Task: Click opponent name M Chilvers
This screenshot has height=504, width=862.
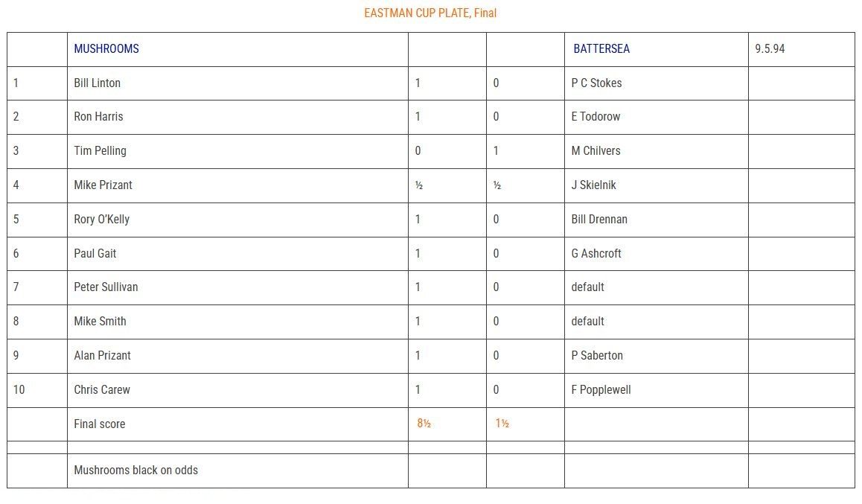Action: [596, 150]
